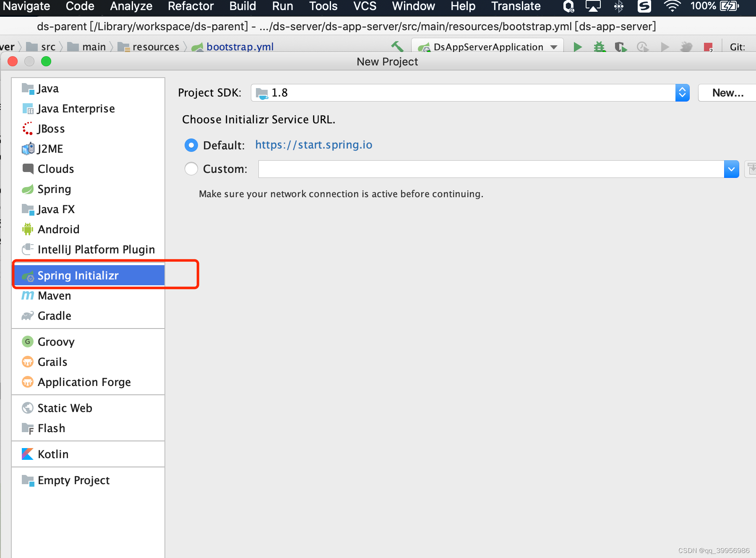Select Clouds project type
Viewport: 756px width, 558px height.
pos(88,169)
